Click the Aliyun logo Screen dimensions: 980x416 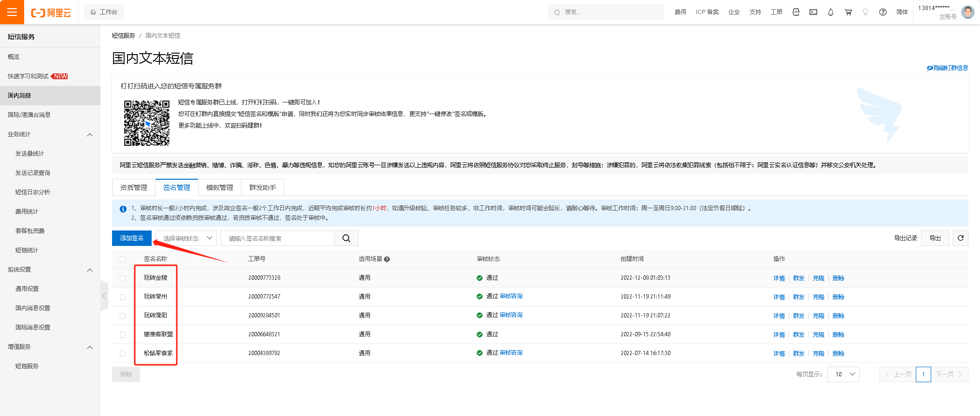[51, 13]
